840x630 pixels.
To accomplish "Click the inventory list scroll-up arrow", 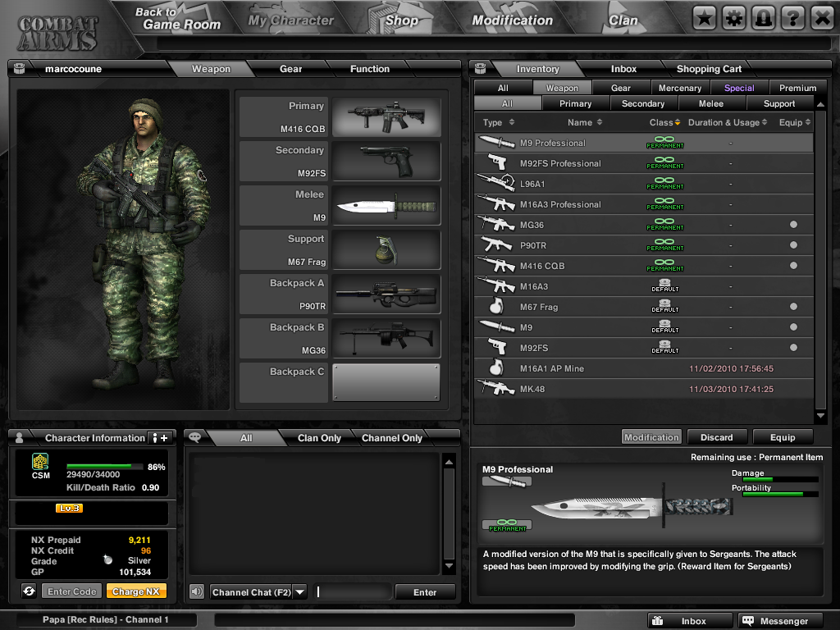I will pos(820,104).
